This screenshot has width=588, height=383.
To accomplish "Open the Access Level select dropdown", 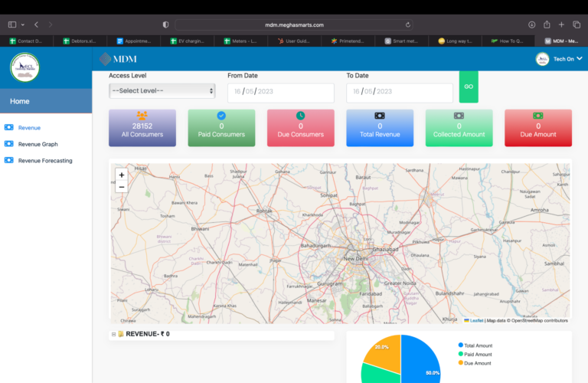I will pos(162,90).
